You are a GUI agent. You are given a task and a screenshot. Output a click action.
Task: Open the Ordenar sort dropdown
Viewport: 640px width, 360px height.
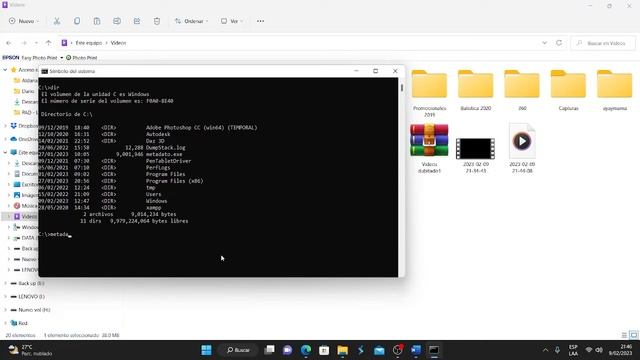pyautogui.click(x=191, y=21)
